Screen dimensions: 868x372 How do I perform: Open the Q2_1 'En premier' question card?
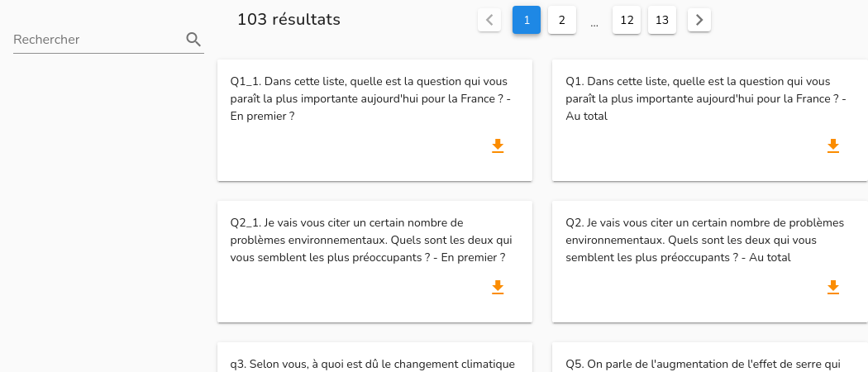tap(374, 261)
